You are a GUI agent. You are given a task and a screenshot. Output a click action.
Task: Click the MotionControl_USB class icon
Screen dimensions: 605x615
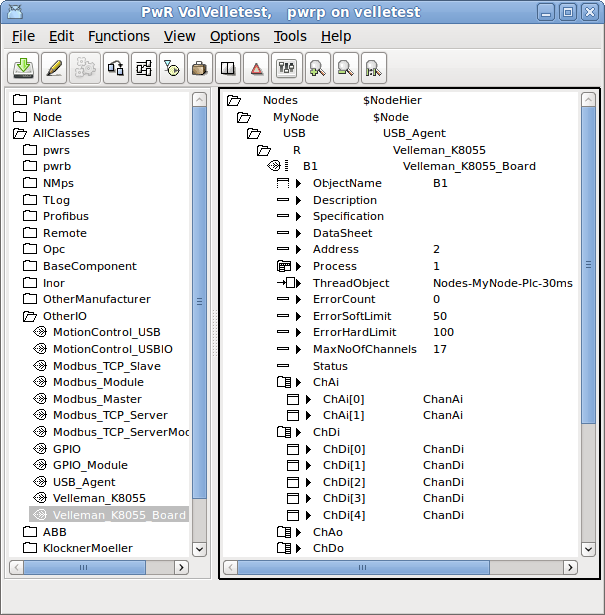click(40, 332)
